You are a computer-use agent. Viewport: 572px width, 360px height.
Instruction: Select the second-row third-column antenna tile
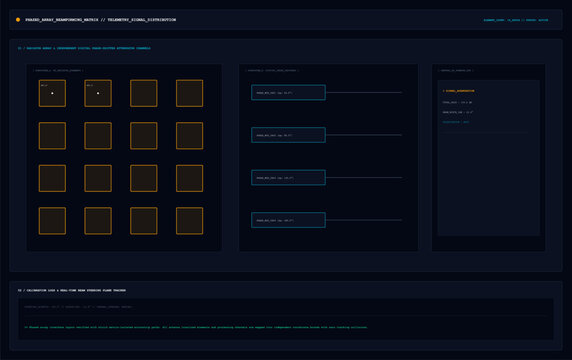pos(144,136)
